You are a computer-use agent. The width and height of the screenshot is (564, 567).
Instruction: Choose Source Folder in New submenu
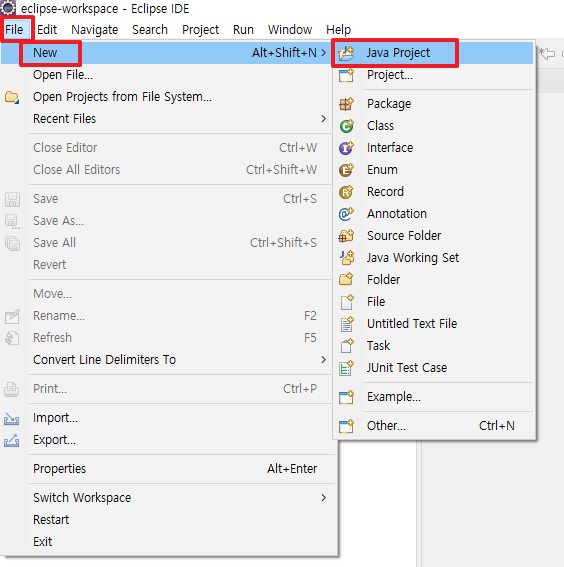click(x=433, y=236)
